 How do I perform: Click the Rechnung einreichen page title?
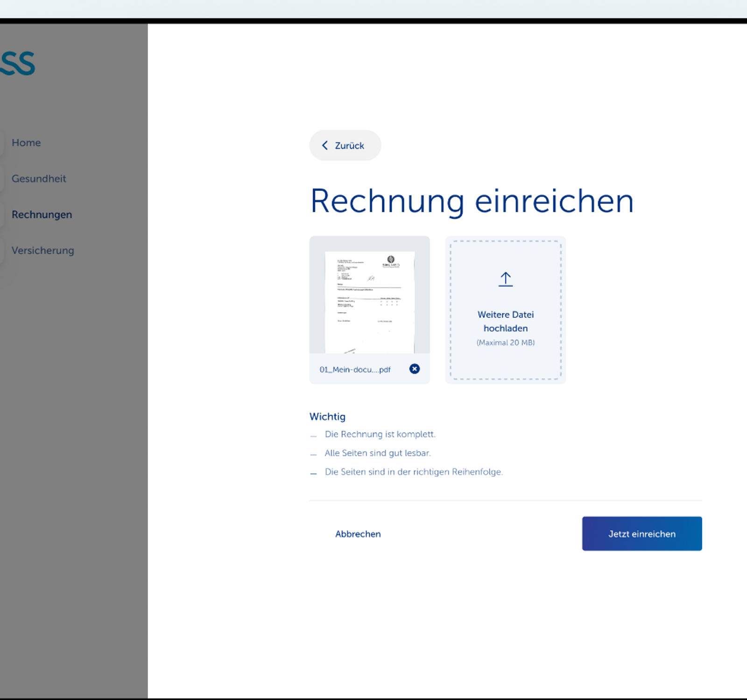point(472,201)
